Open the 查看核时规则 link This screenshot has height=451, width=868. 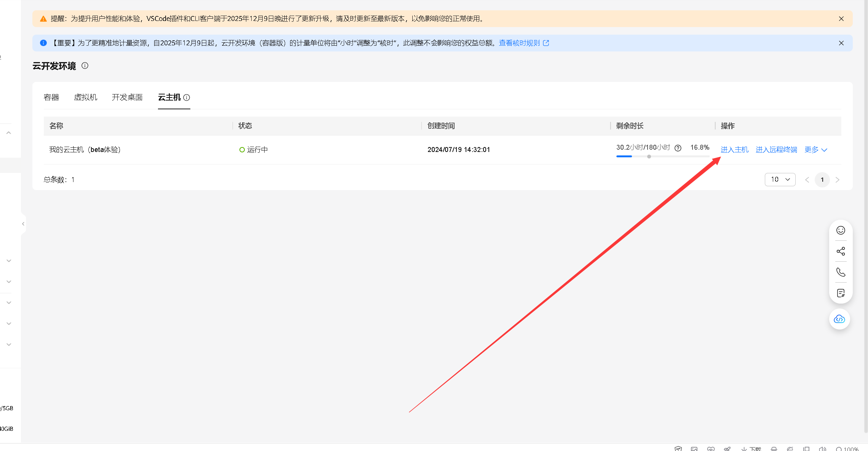(520, 43)
